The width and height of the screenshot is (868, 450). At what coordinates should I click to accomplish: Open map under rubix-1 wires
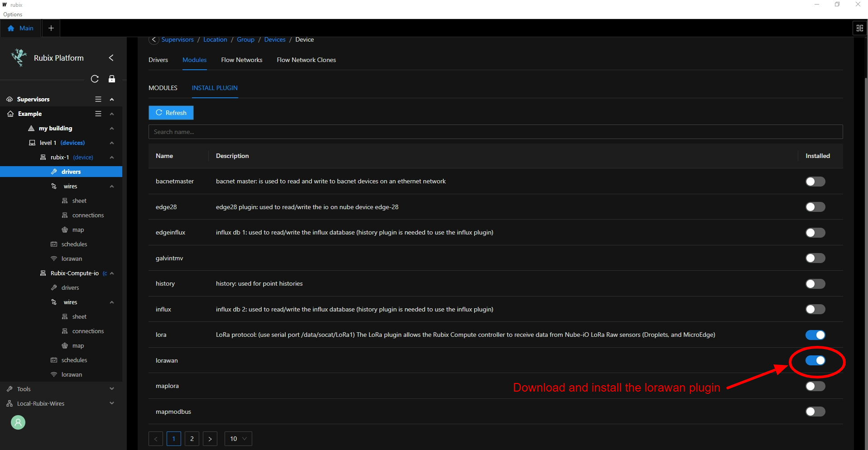78,230
